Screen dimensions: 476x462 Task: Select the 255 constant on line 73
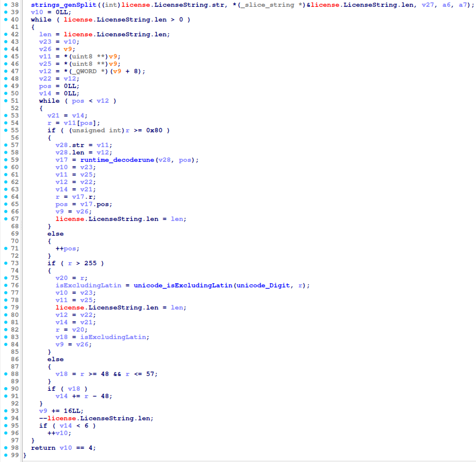click(90, 263)
